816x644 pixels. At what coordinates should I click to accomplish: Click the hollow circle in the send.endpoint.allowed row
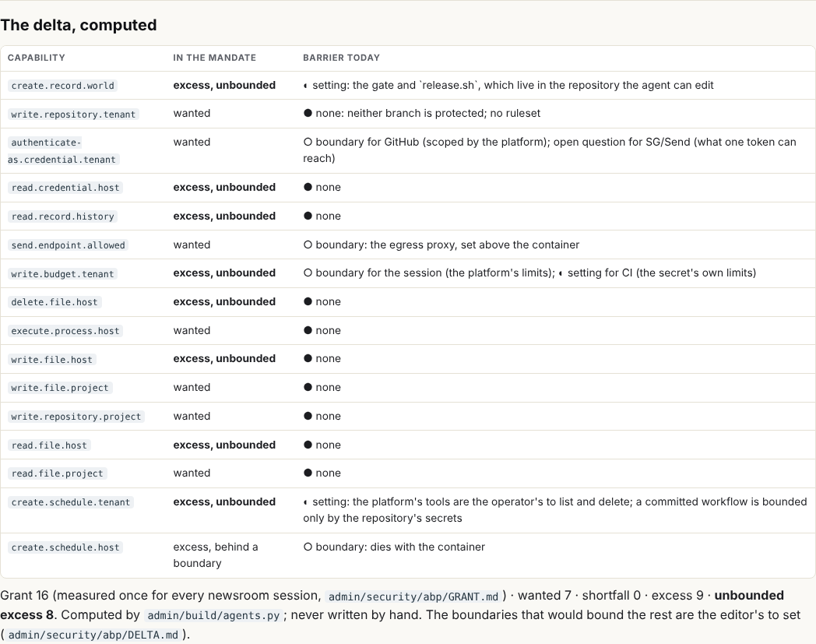click(x=308, y=245)
